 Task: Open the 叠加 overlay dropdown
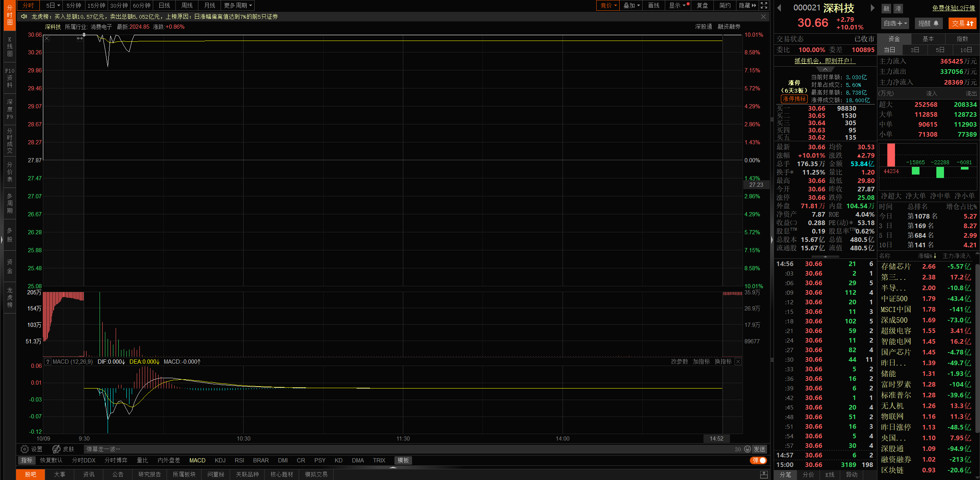[x=632, y=5]
